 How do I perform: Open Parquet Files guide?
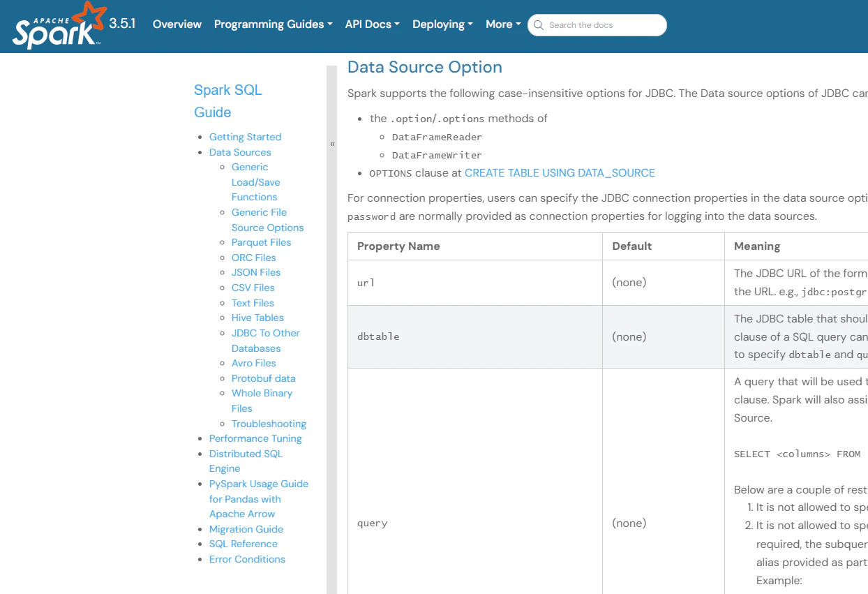click(x=261, y=242)
